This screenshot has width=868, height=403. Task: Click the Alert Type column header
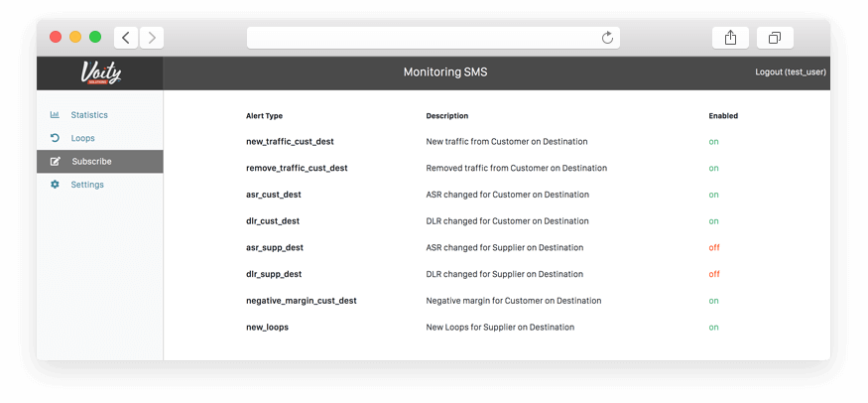click(x=264, y=116)
